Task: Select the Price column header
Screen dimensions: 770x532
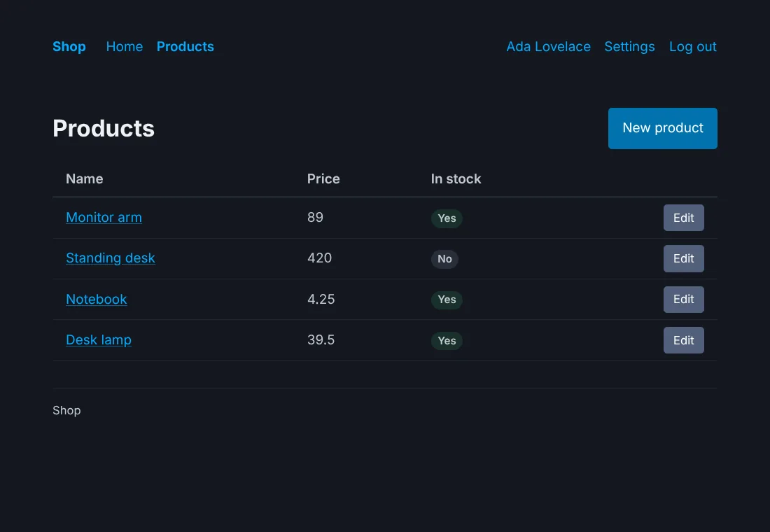Action: [x=323, y=178]
